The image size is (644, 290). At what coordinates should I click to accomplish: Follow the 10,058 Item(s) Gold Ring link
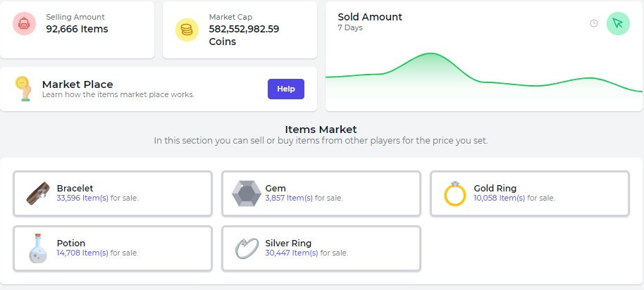[499, 198]
